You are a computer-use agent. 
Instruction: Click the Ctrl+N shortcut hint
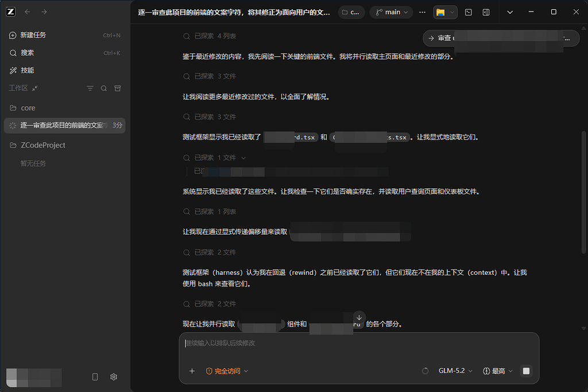(112, 35)
